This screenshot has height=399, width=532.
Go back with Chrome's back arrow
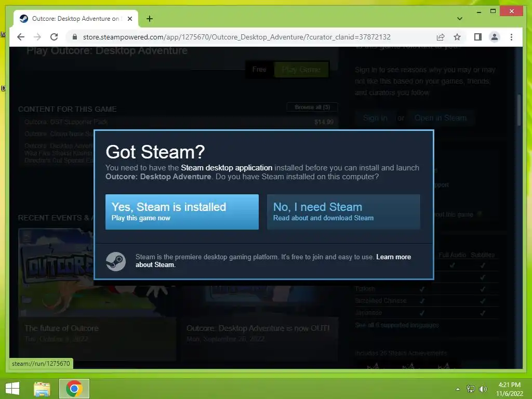[x=21, y=37]
